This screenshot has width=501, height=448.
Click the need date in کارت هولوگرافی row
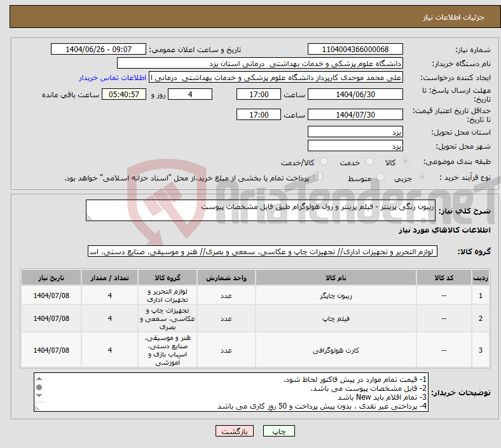51,350
